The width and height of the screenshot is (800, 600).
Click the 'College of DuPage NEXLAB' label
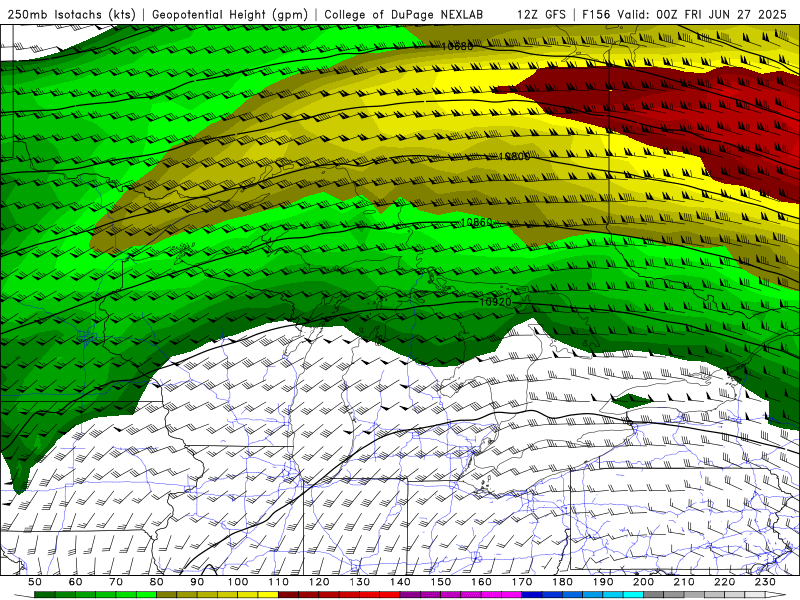(x=404, y=14)
